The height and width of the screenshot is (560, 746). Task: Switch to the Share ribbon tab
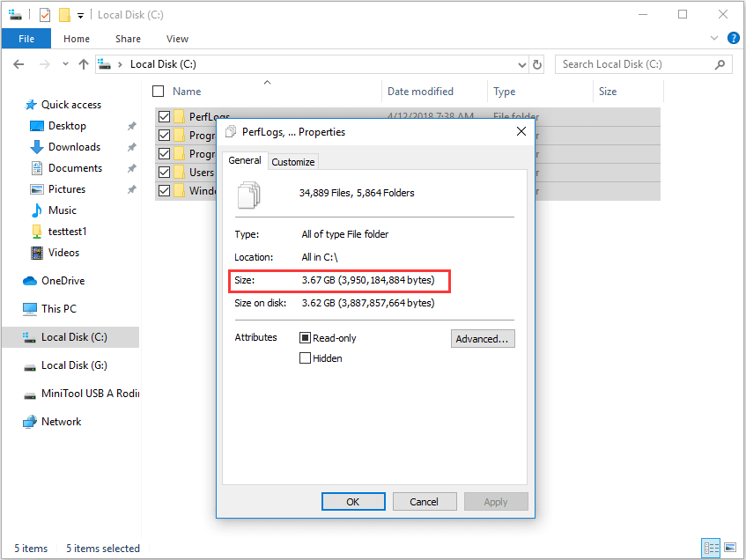tap(128, 39)
